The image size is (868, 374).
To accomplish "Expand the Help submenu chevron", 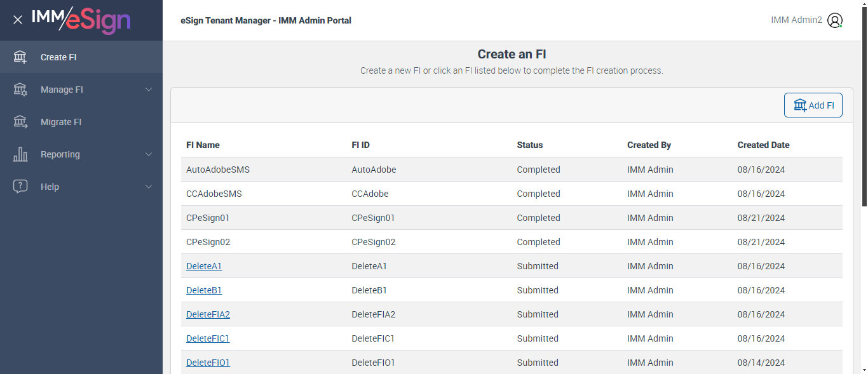I will 149,187.
